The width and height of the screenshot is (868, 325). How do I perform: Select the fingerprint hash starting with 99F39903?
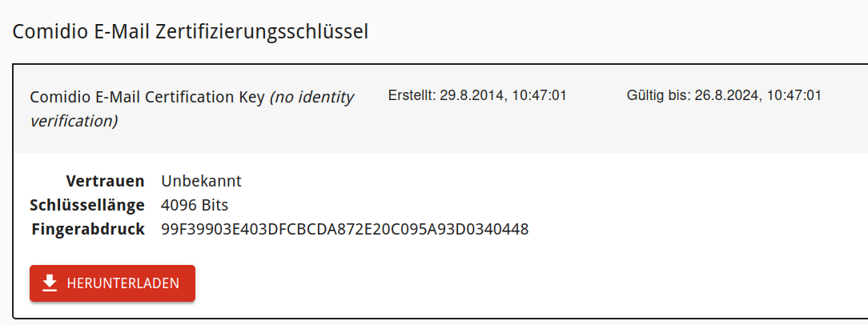point(344,230)
